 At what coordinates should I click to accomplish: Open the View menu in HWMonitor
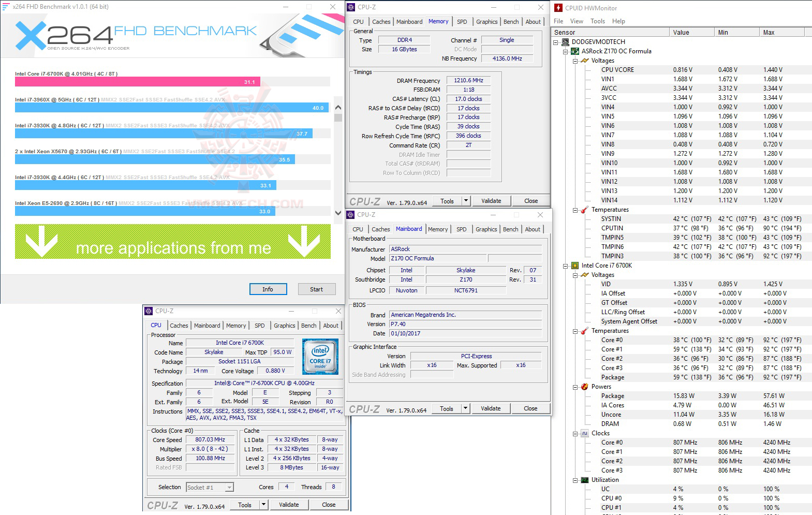[x=577, y=21]
